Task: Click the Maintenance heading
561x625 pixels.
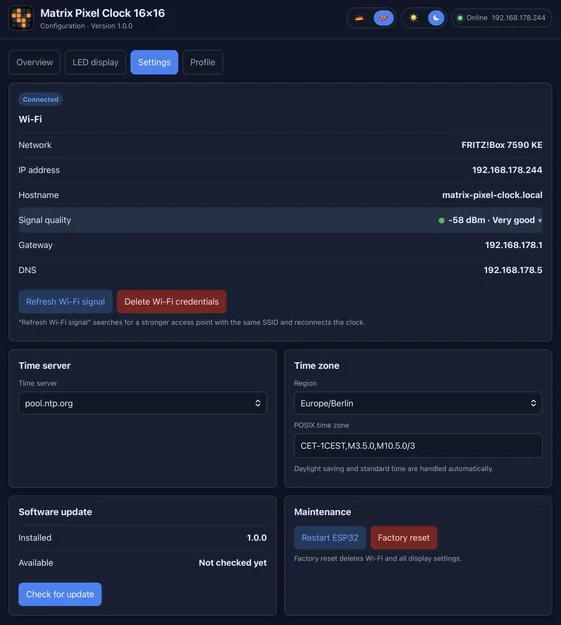Action: (x=323, y=512)
